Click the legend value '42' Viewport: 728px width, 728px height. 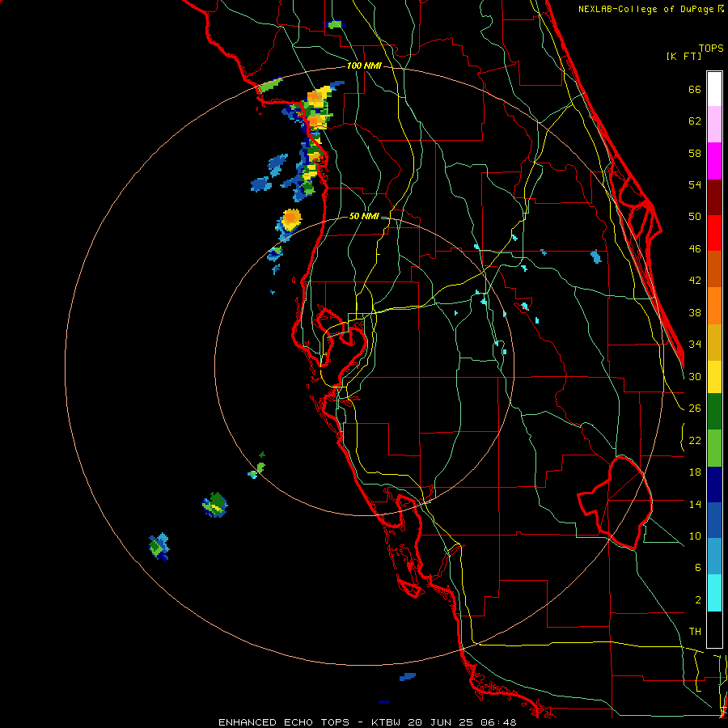pos(695,281)
